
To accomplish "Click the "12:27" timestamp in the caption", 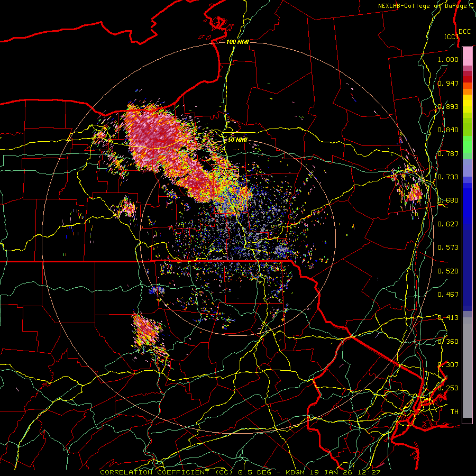I will point(369,472).
